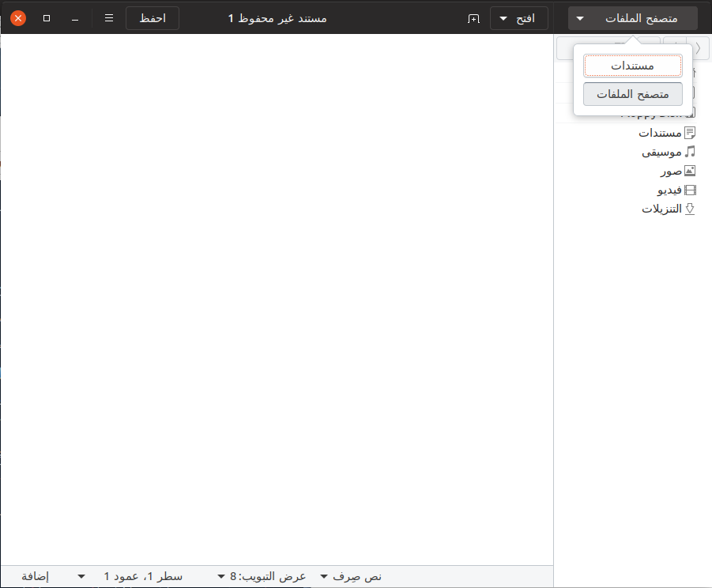Open the افتح recent files dropdown
Image resolution: width=712 pixels, height=588 pixels.
(x=518, y=18)
